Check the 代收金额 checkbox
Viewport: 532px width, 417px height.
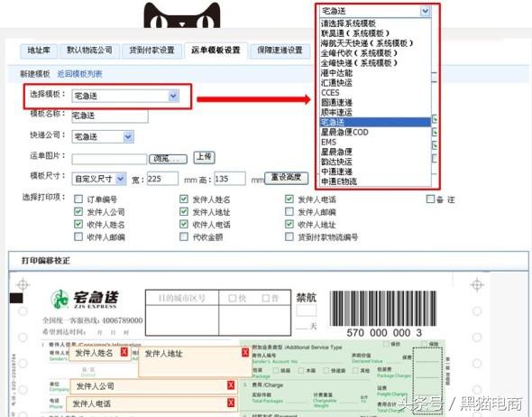point(184,236)
